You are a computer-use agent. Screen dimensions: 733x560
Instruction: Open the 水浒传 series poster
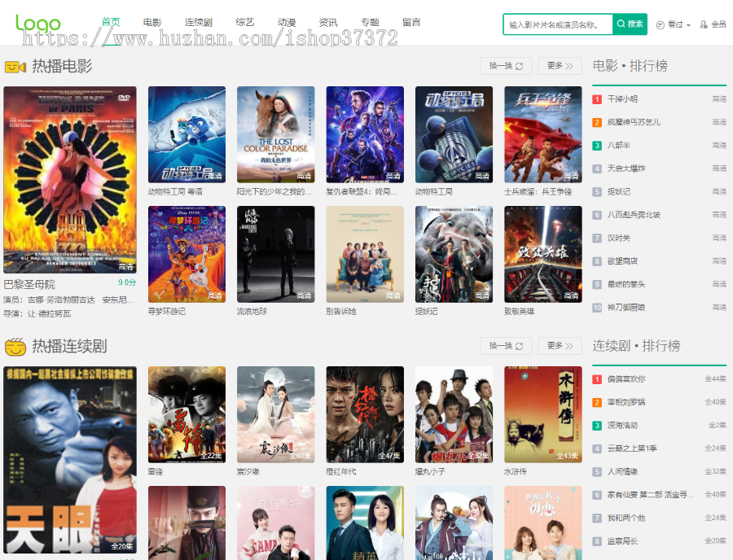543,415
